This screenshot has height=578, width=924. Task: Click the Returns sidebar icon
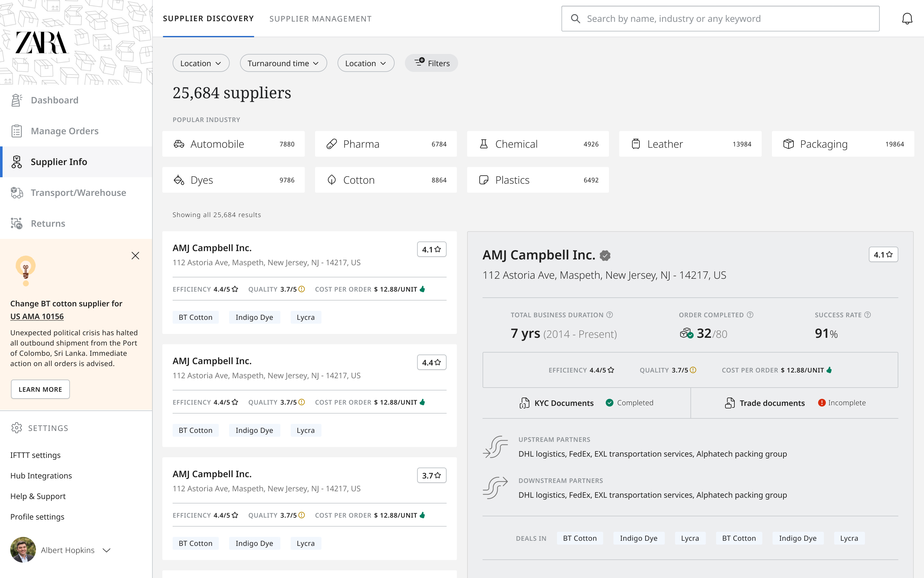[x=16, y=223]
